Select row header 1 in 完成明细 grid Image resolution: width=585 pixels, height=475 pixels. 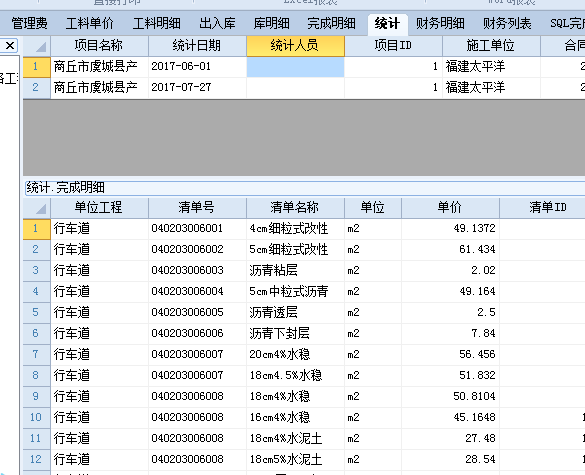[x=37, y=229]
